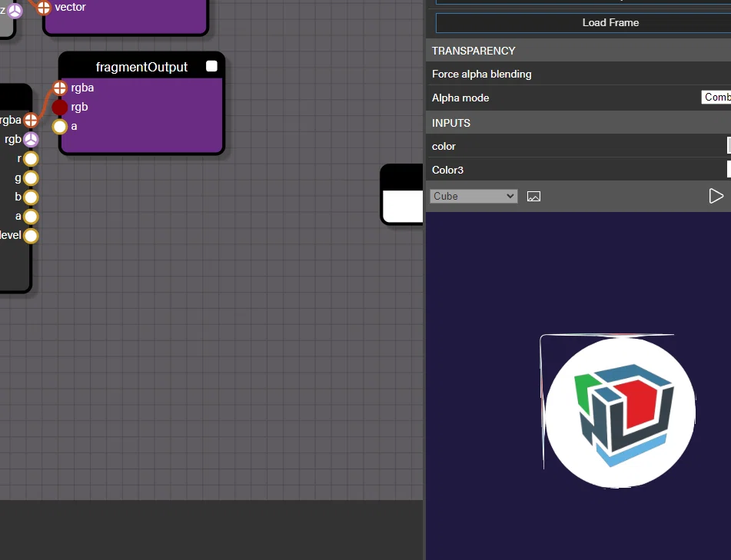Click the b output port
This screenshot has width=731, height=560.
point(31,197)
